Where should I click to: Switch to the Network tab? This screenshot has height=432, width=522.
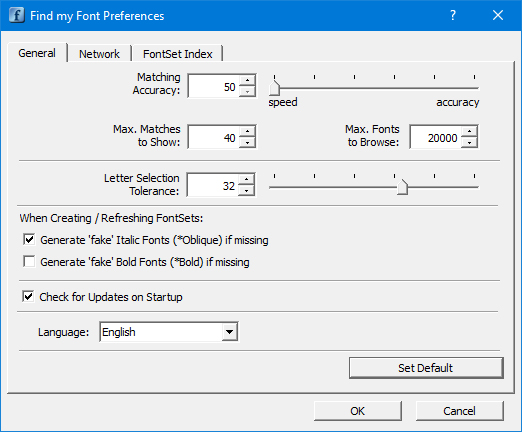click(x=99, y=54)
